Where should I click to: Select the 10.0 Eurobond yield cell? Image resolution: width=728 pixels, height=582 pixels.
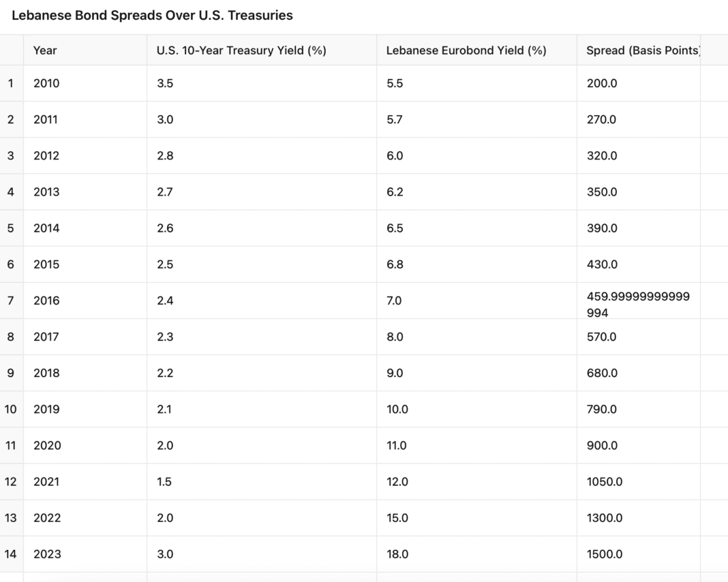click(397, 410)
